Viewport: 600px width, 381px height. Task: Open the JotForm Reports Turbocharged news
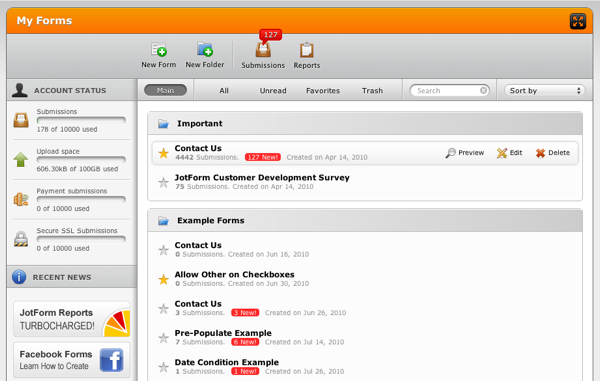coord(72,319)
